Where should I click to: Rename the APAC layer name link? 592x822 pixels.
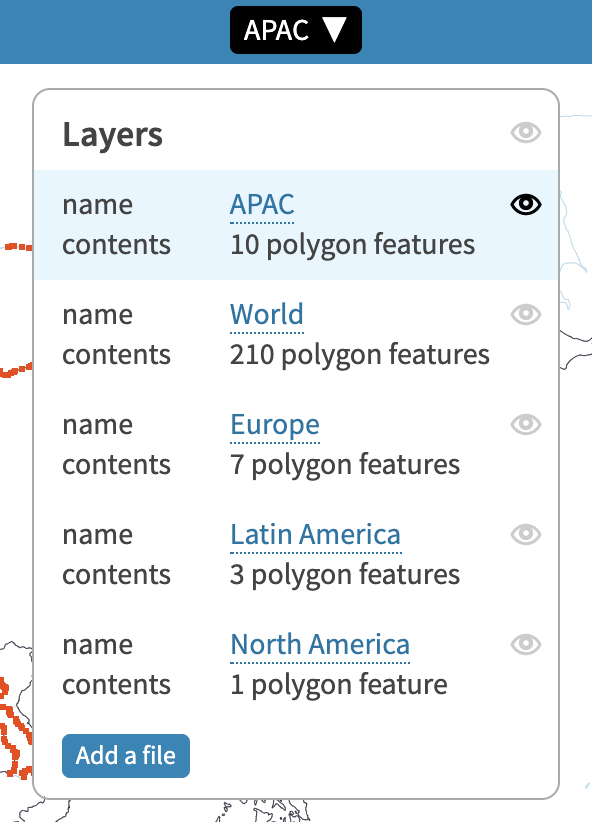pos(262,205)
